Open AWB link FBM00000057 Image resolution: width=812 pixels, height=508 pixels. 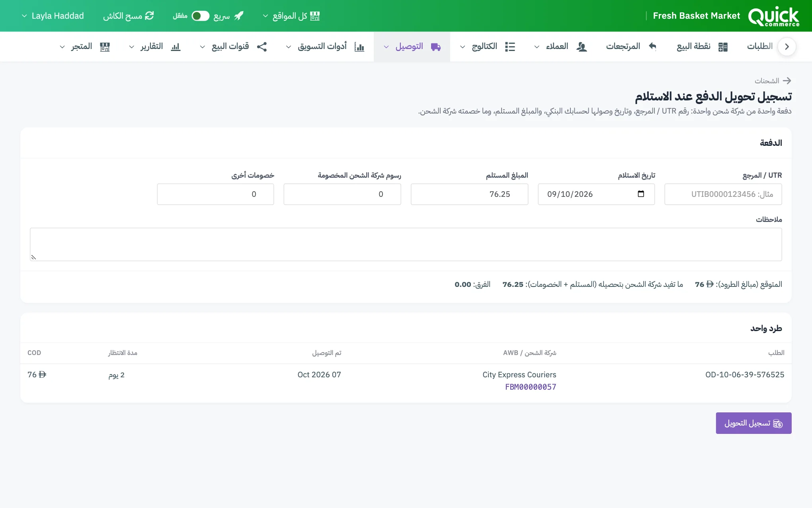(x=531, y=387)
